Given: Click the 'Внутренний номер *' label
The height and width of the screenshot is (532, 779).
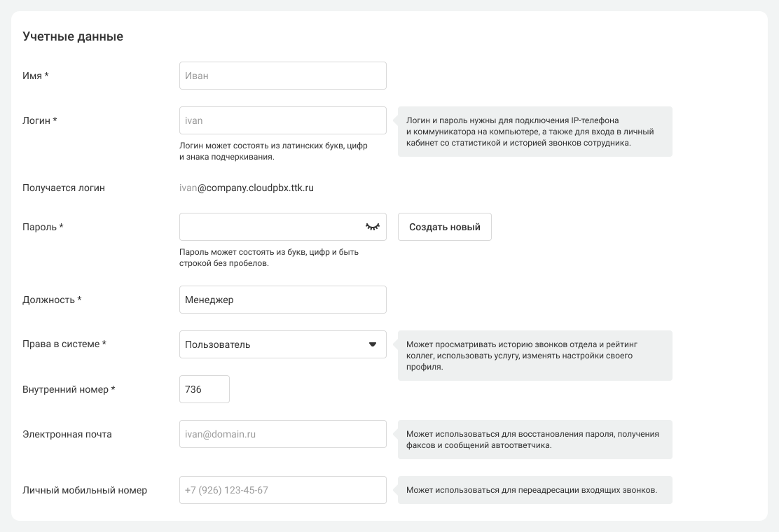Looking at the screenshot, I should (69, 389).
